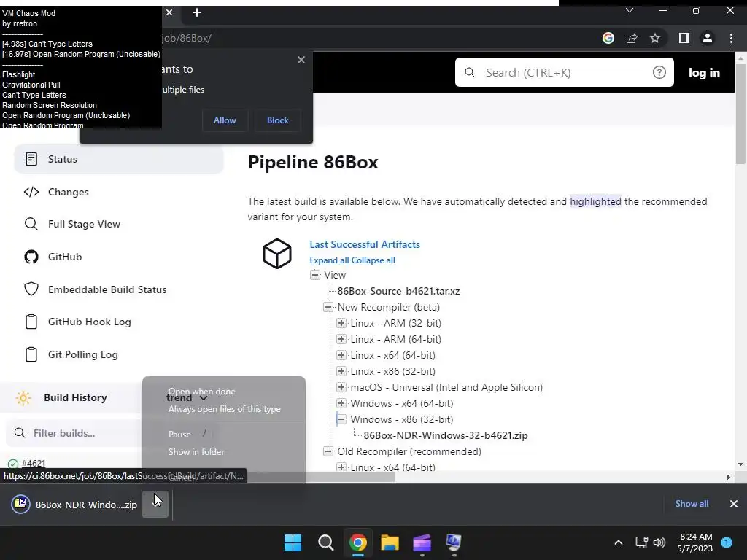
Task: Click the 86Box-NDR zip download item
Action: click(x=74, y=505)
